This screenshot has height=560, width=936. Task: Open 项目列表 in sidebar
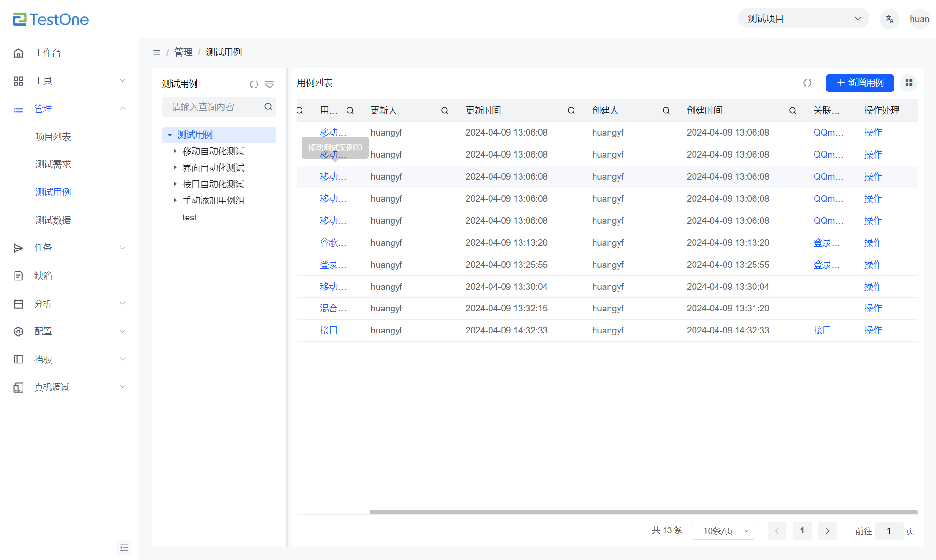[x=53, y=136]
